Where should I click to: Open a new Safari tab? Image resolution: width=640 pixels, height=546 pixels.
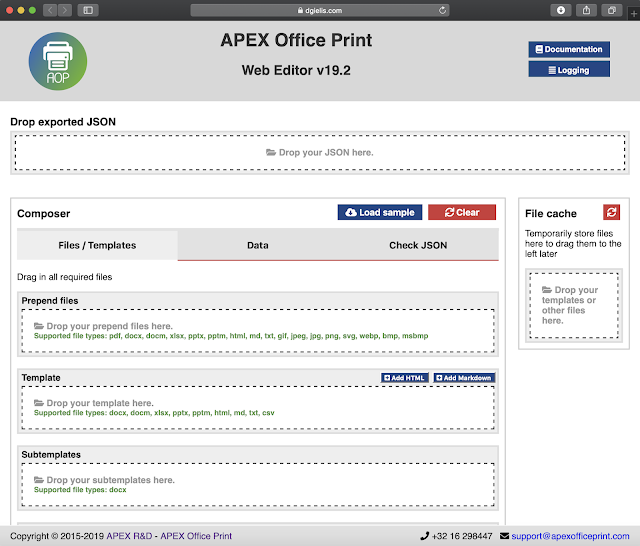(633, 13)
